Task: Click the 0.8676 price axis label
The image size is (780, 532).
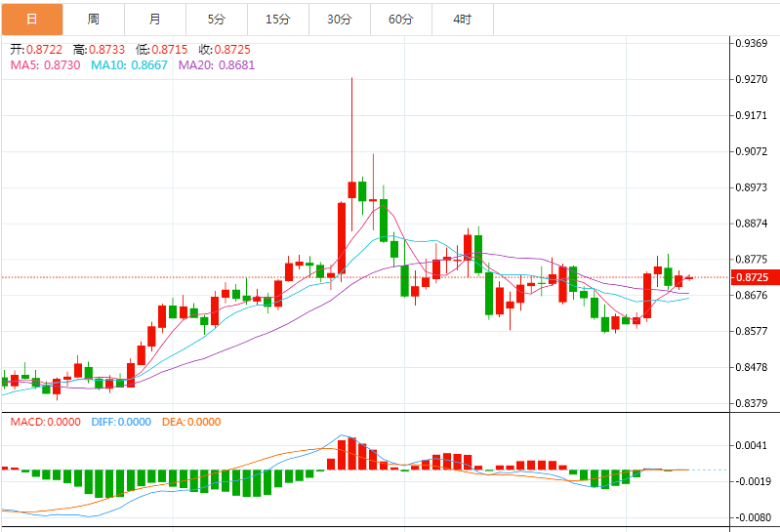Action: tap(751, 295)
